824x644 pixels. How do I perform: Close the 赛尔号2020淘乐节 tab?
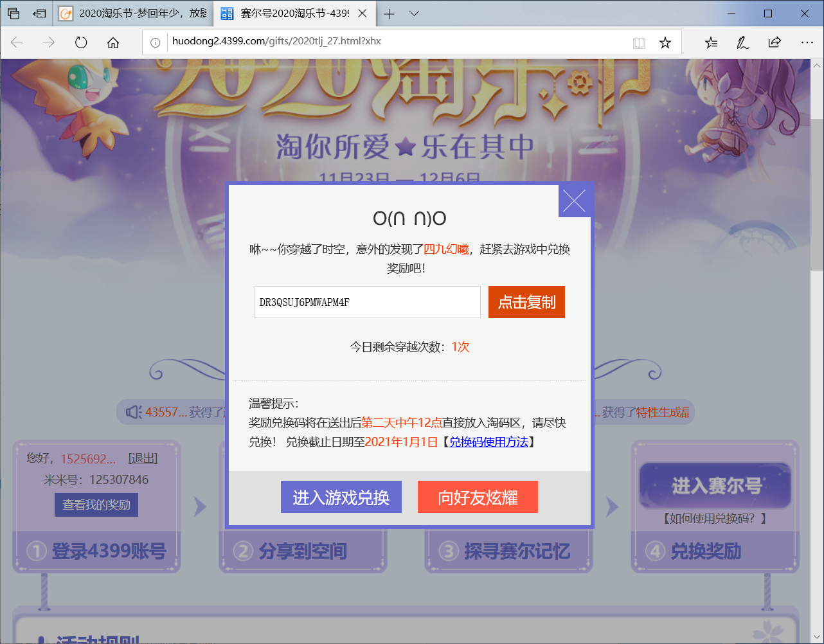[x=363, y=13]
